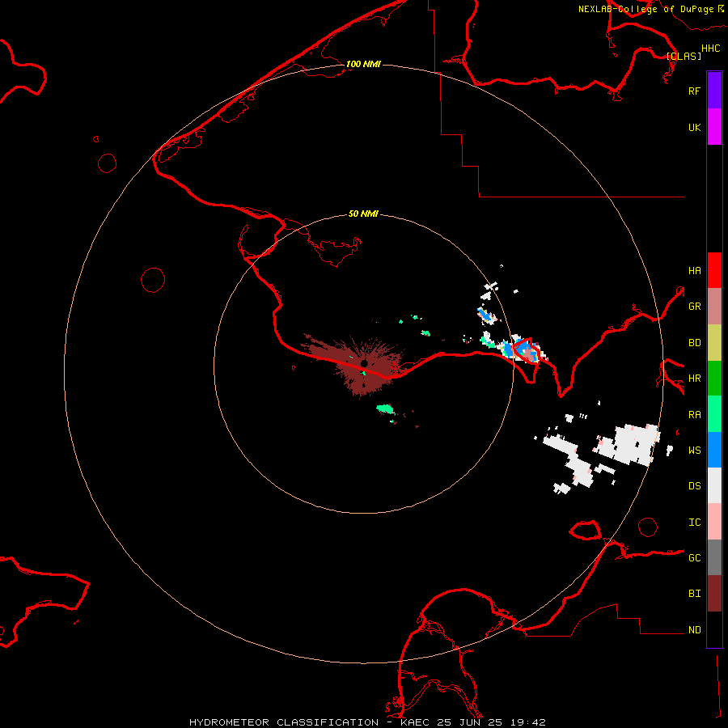Screen dimensions: 728x728
Task: Click the GC legend label
Action: tap(694, 558)
